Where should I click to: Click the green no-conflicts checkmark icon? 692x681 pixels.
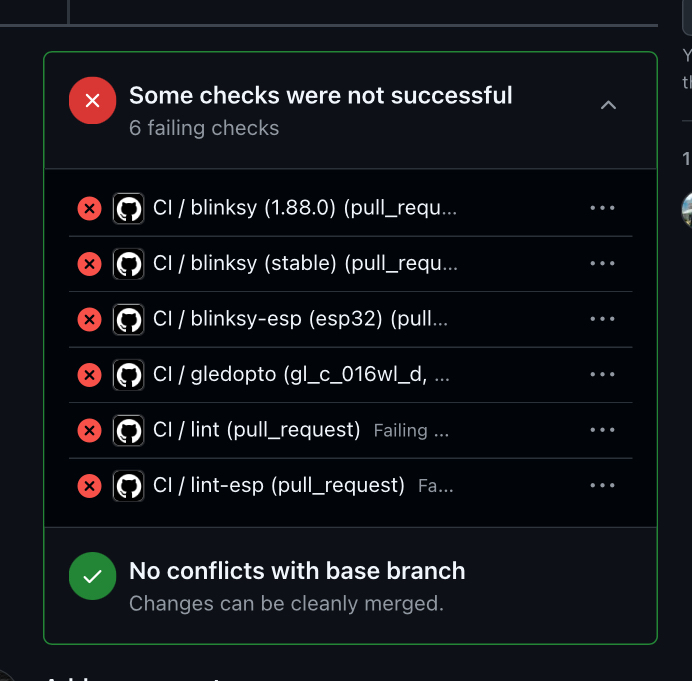[x=92, y=576]
